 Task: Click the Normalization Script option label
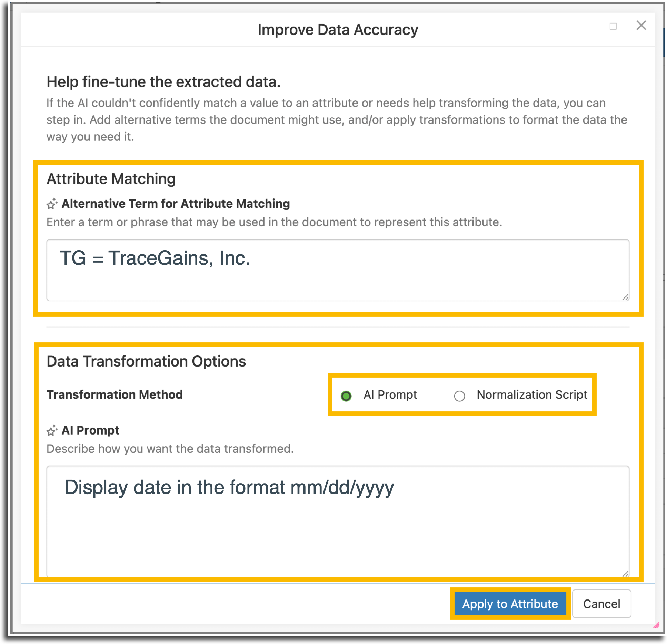(x=532, y=394)
